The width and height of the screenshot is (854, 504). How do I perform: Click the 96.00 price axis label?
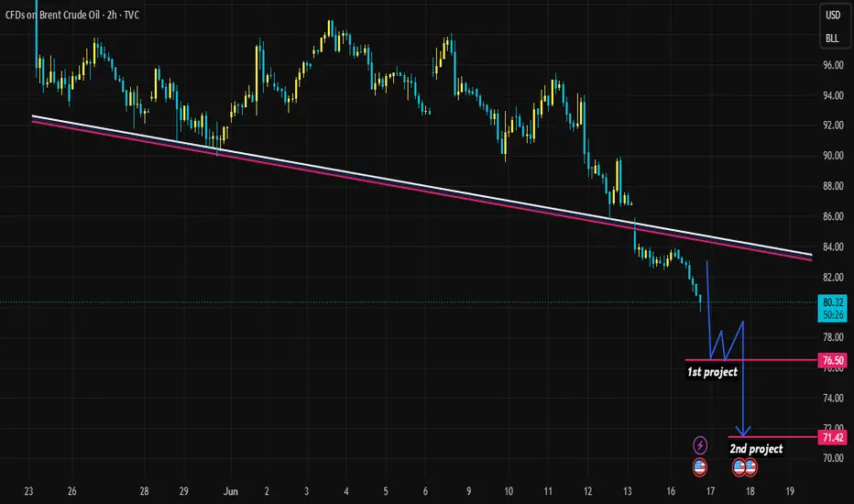(833, 65)
